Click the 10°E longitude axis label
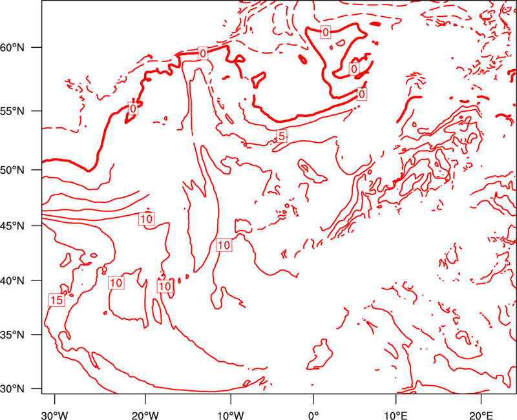 tap(396, 415)
